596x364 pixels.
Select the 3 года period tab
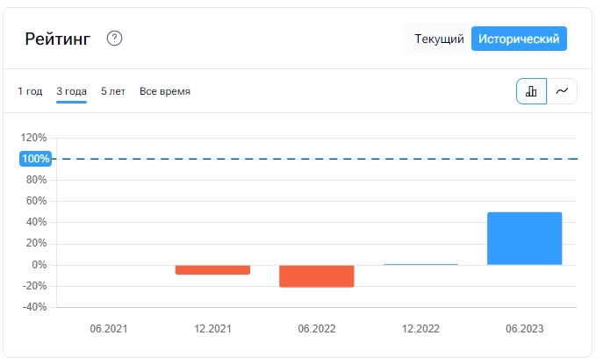[71, 91]
